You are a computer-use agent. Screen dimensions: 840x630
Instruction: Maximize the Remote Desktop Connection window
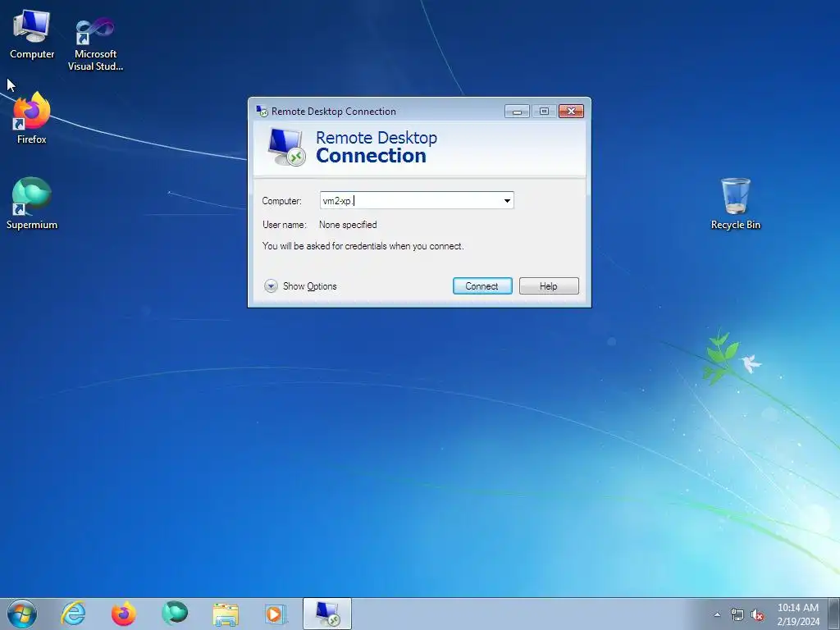(544, 111)
